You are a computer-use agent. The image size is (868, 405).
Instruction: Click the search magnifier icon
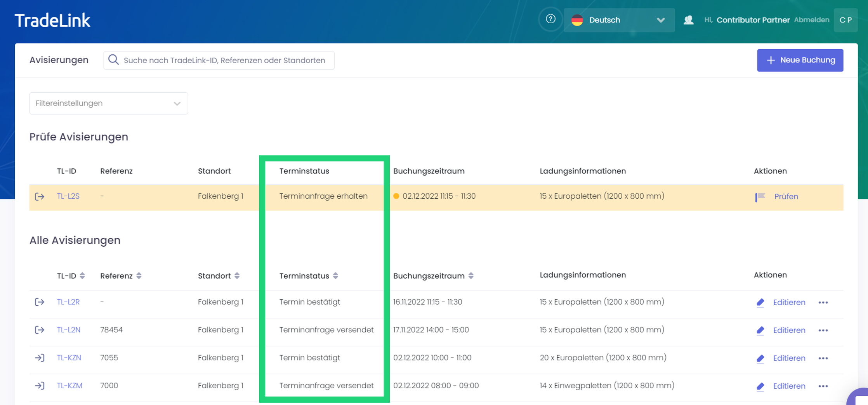tap(113, 60)
